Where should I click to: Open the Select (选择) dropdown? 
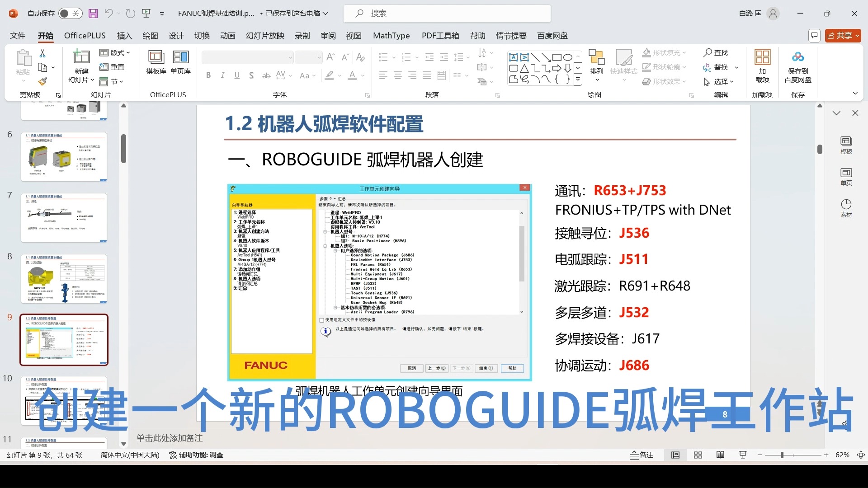719,82
